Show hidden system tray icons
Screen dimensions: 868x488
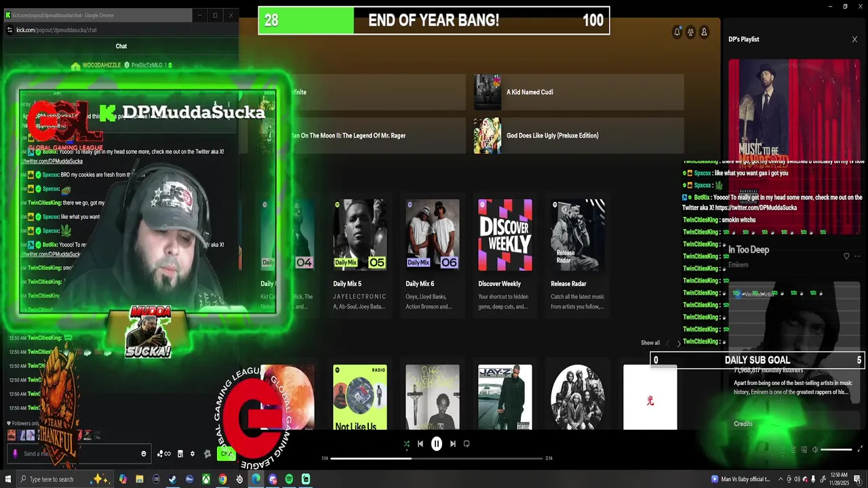pos(781,479)
